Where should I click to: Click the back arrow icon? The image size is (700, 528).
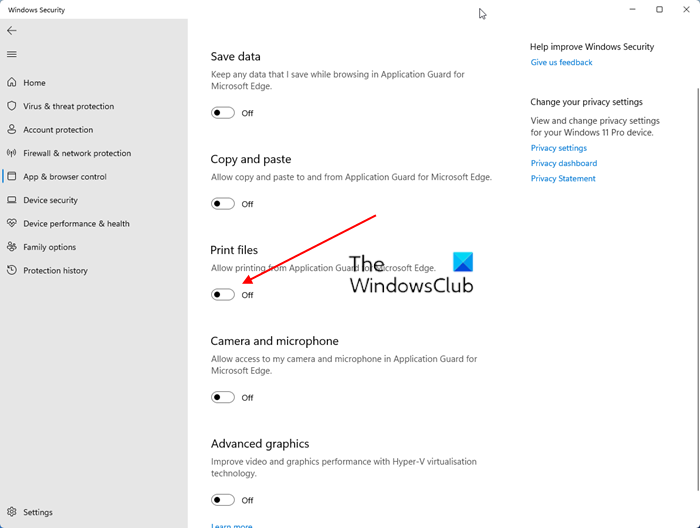[x=12, y=30]
